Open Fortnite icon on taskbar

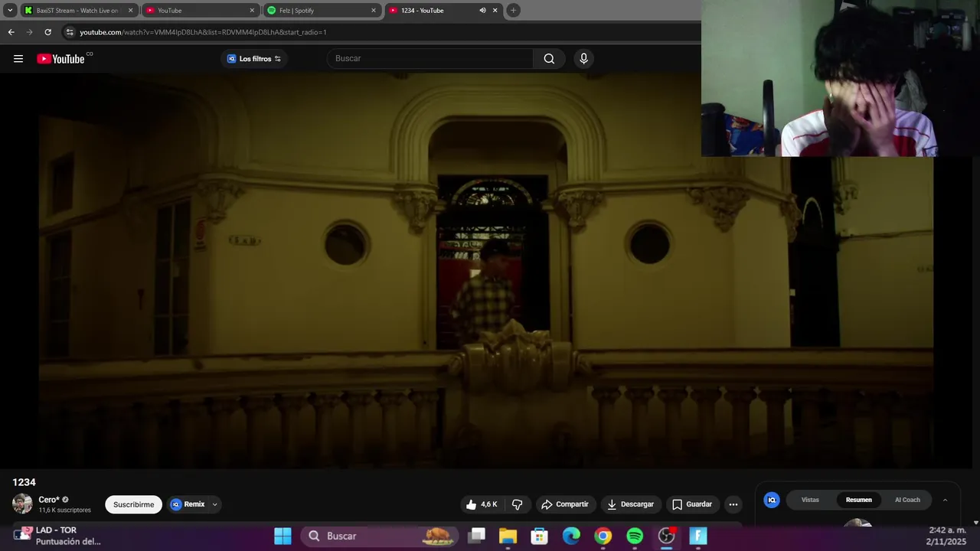click(x=698, y=536)
